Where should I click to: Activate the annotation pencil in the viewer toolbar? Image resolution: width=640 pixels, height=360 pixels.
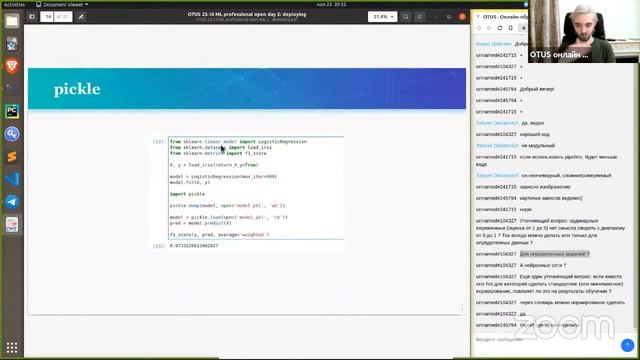click(81, 17)
